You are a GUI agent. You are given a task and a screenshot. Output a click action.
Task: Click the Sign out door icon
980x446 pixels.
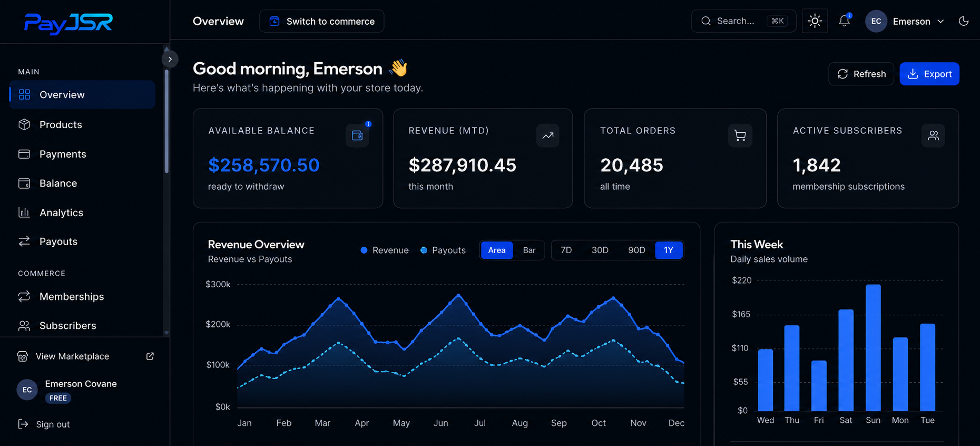click(x=23, y=424)
